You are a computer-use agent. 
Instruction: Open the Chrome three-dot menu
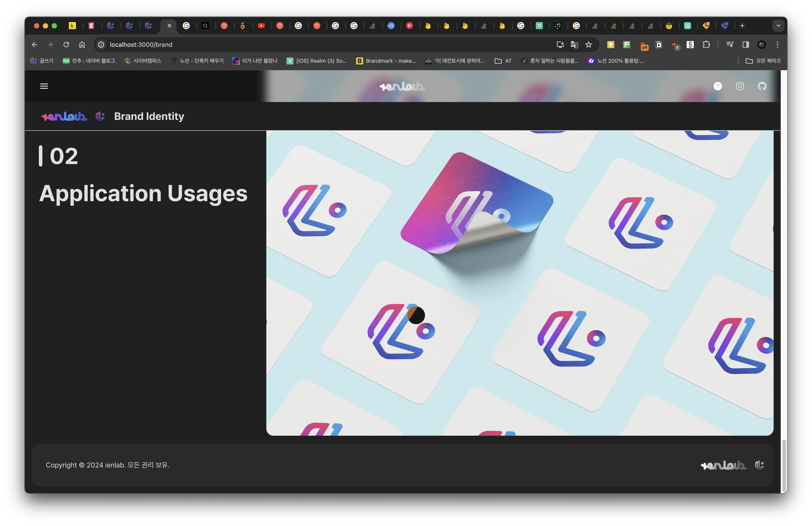pos(778,44)
